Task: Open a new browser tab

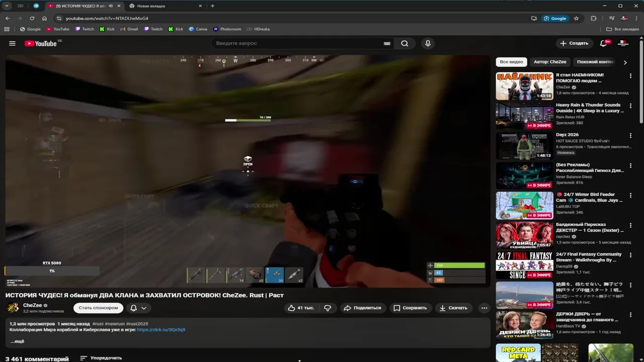Action: tap(212, 6)
